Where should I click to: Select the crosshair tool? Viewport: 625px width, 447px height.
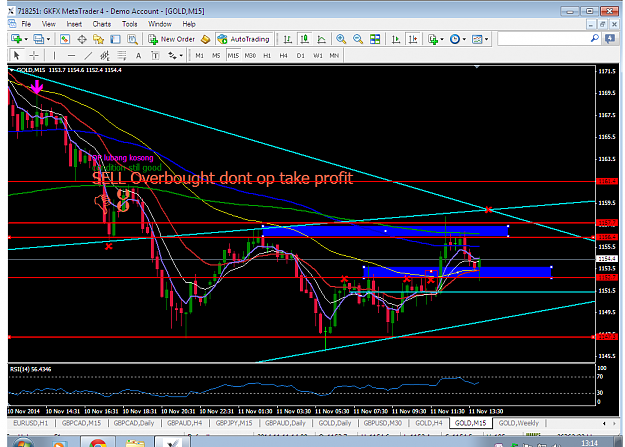click(x=34, y=55)
